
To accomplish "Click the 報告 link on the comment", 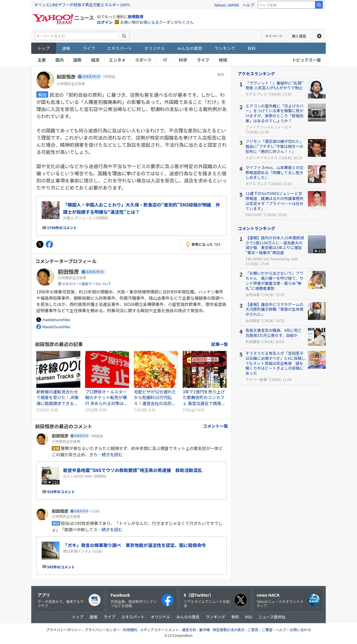I will tap(221, 75).
